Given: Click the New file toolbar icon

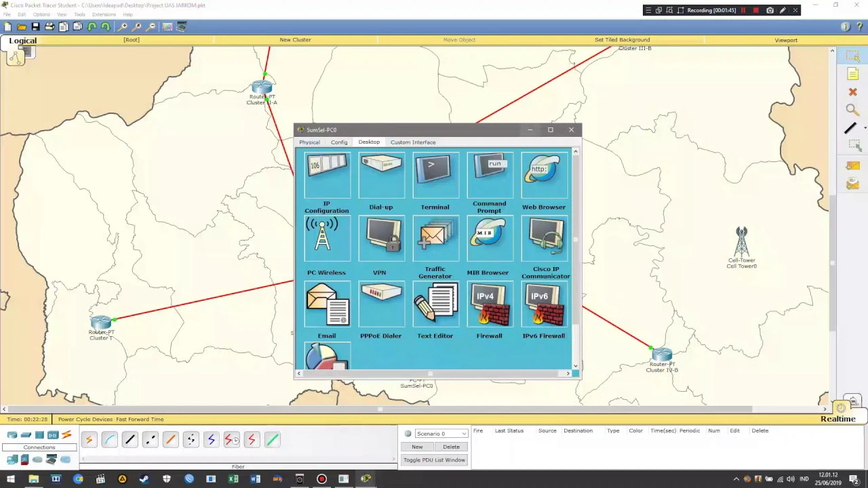Looking at the screenshot, I should (7, 26).
